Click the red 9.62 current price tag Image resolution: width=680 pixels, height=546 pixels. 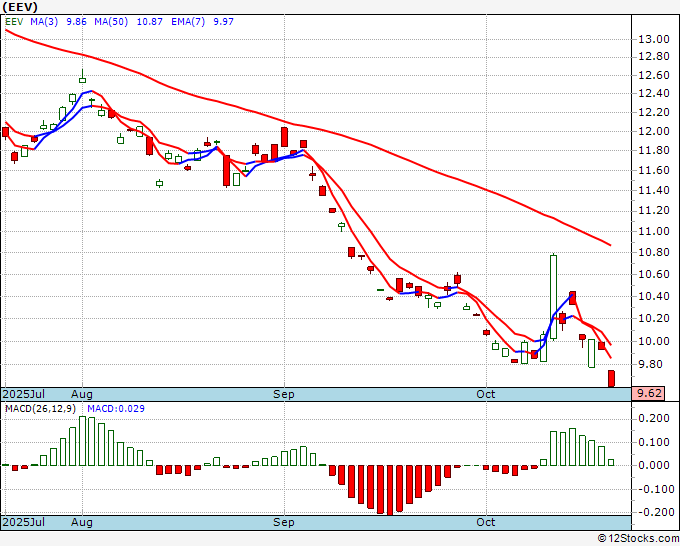(x=650, y=394)
